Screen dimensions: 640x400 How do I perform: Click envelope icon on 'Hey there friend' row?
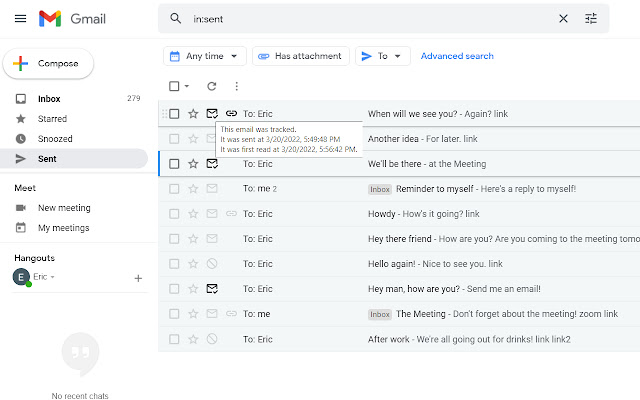click(212, 238)
